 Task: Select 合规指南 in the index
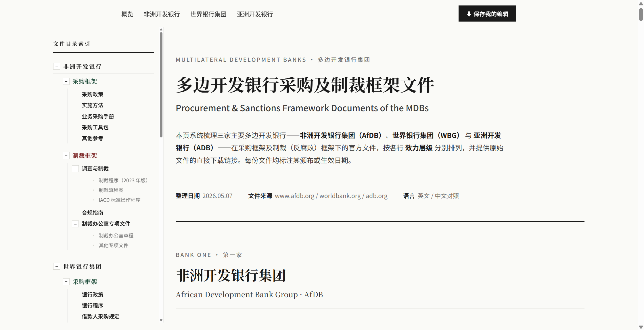pyautogui.click(x=93, y=213)
